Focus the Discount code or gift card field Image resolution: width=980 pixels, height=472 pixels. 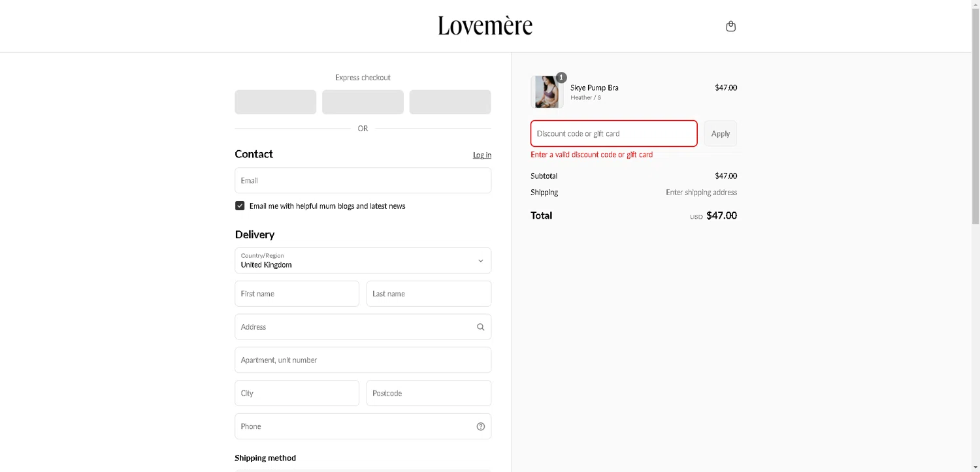pos(613,133)
